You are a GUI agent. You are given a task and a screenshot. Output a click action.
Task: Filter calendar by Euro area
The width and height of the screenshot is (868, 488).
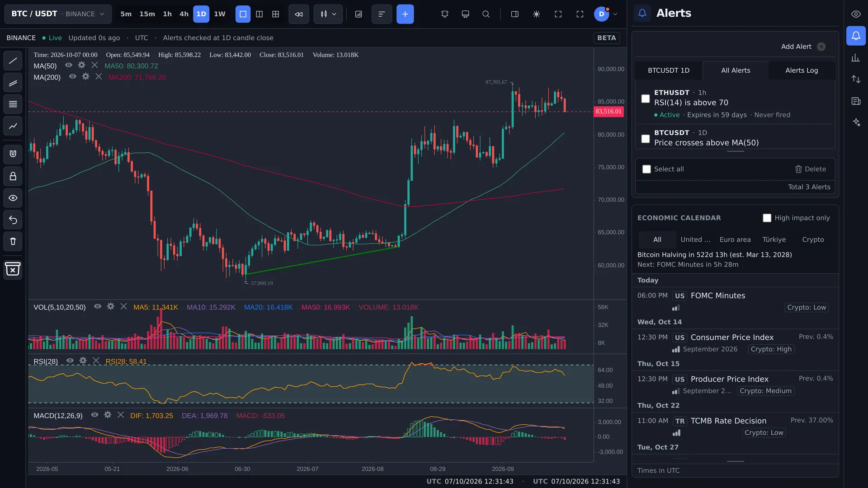tap(735, 239)
